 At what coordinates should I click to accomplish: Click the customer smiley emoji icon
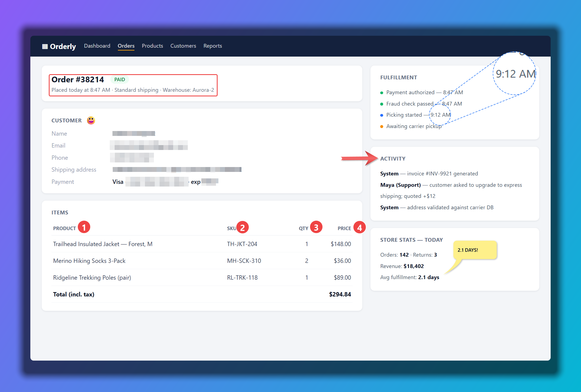[x=91, y=120]
